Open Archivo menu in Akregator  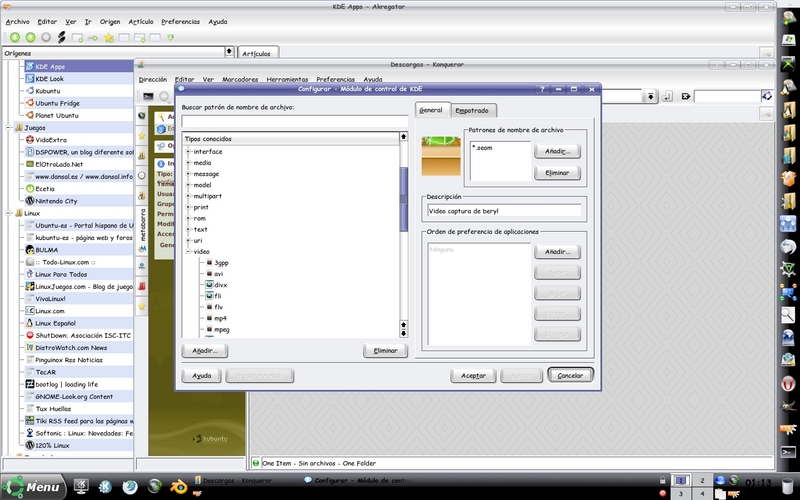click(x=17, y=22)
